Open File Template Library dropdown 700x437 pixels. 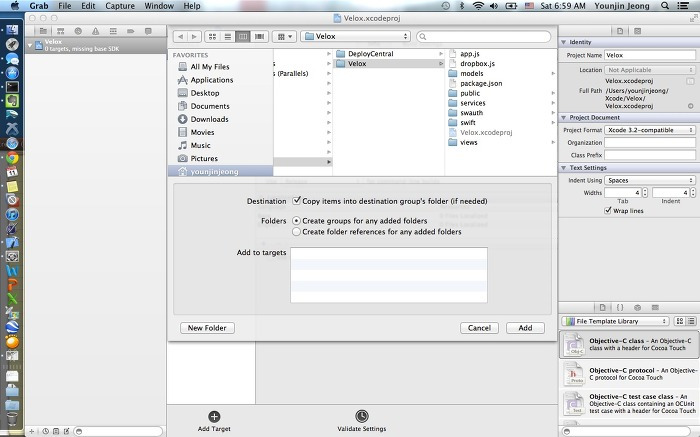tap(615, 321)
